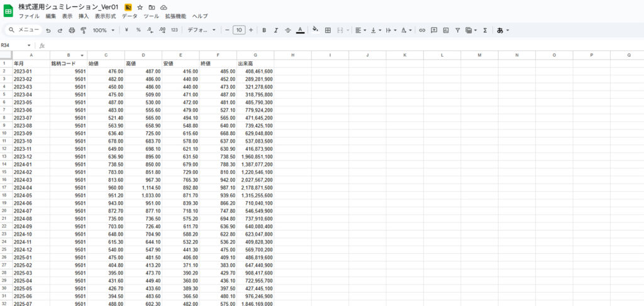Click the insert comment icon
This screenshot has width=644, height=306.
click(434, 30)
